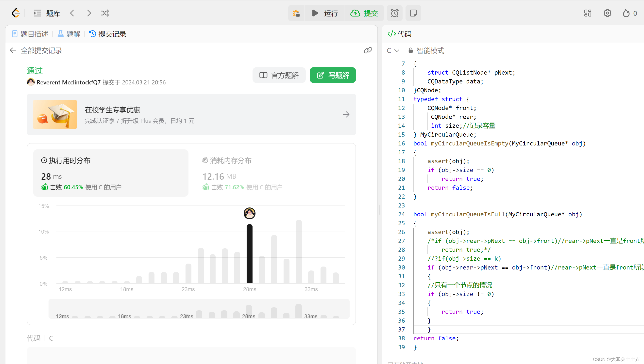Image resolution: width=644 pixels, height=364 pixels.
Task: Select 执行用时分布 runtime card
Action: coord(111,173)
